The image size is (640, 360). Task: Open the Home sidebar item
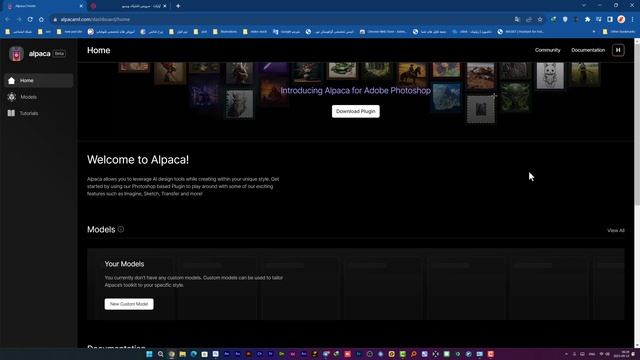(39, 80)
